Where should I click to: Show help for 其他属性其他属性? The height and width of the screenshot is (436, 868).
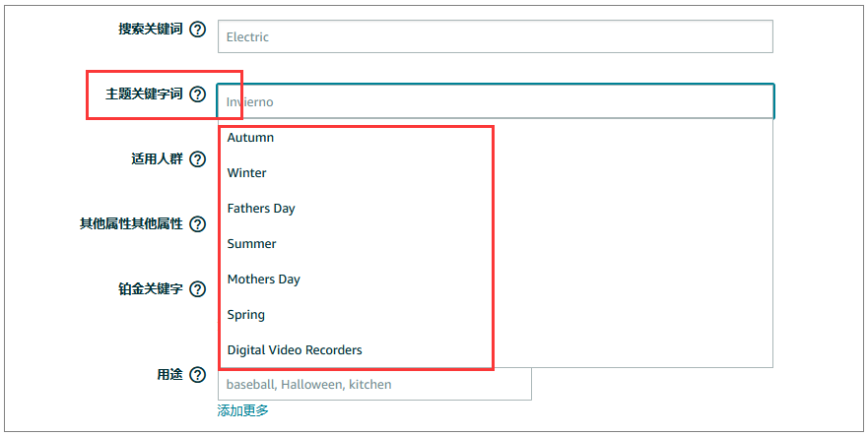coord(198,224)
